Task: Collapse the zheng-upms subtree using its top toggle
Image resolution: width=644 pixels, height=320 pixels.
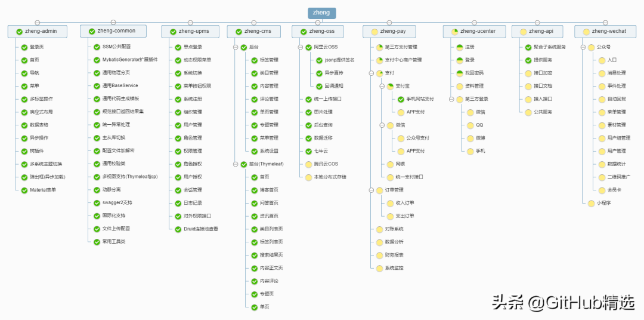Action: point(190,23)
